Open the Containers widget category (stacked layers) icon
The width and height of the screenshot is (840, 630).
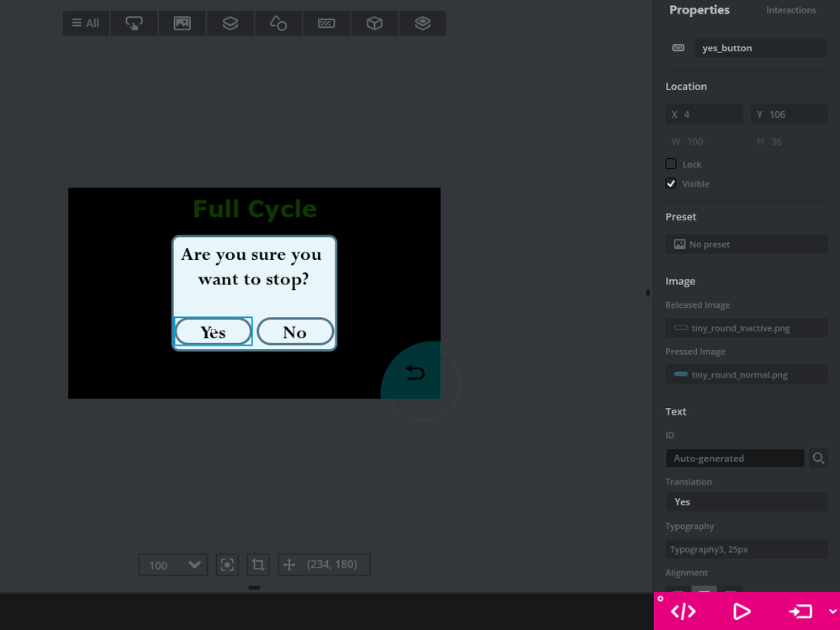230,23
